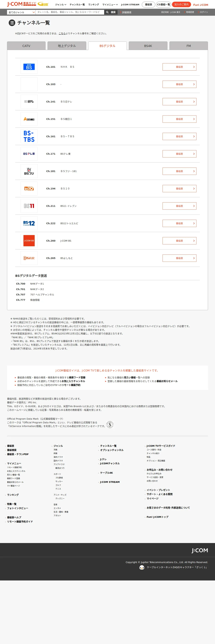Viewport: 215px width, 644px height.
Task: Switch to the 地上デジタル tab
Action: (67, 46)
